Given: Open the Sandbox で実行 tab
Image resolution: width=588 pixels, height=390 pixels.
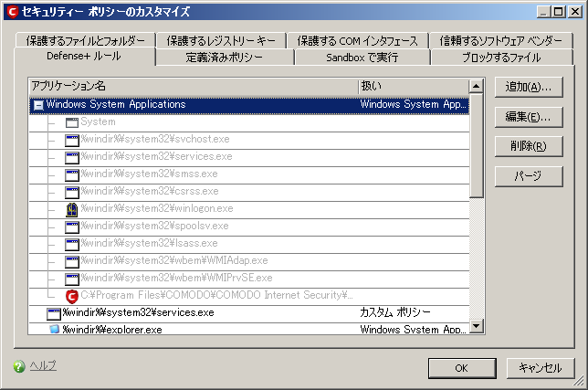Looking at the screenshot, I should (362, 57).
